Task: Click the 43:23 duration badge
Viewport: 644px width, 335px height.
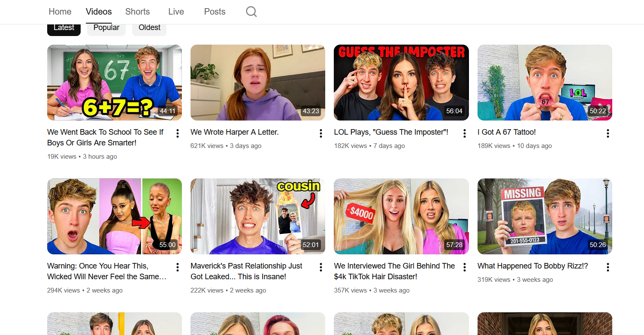Action: [x=311, y=111]
